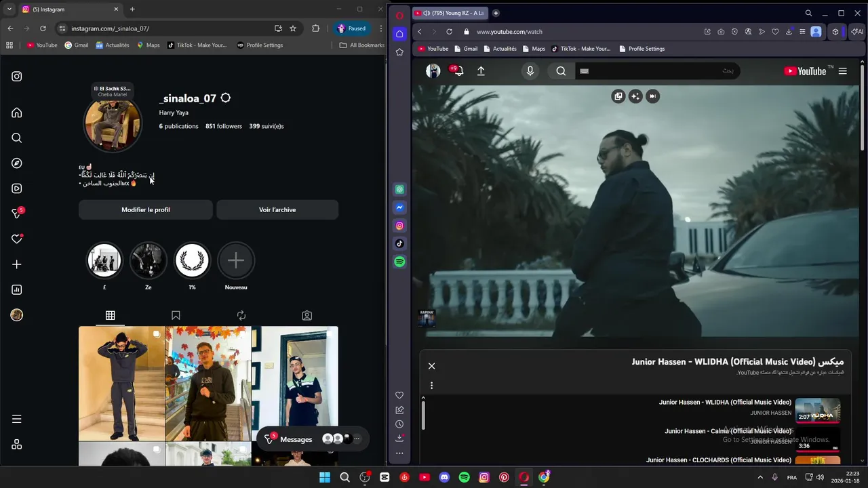Open Opera sidebar home speed dial icon
This screenshot has width=868, height=488.
click(x=399, y=34)
